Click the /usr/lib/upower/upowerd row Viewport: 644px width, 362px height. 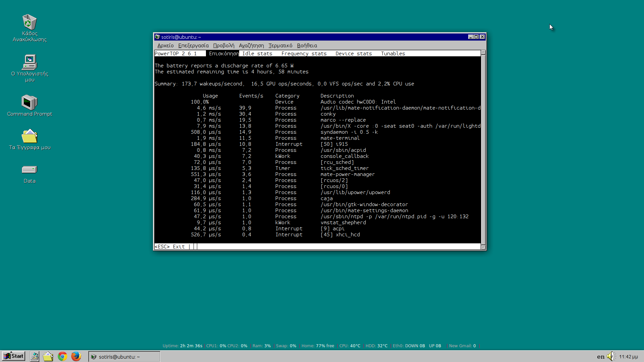click(317, 192)
